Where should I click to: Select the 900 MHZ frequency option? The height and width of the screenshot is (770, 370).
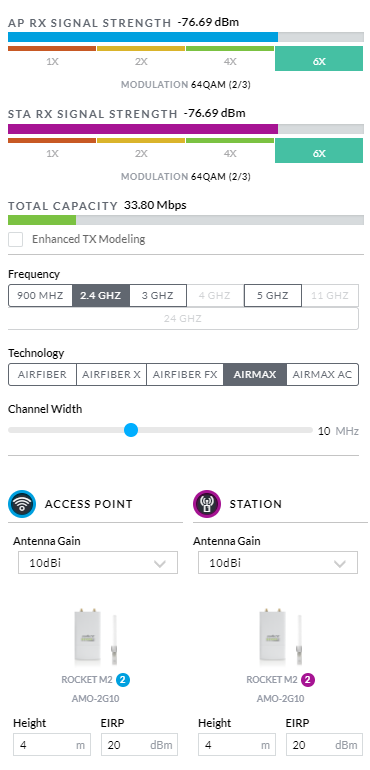click(40, 296)
